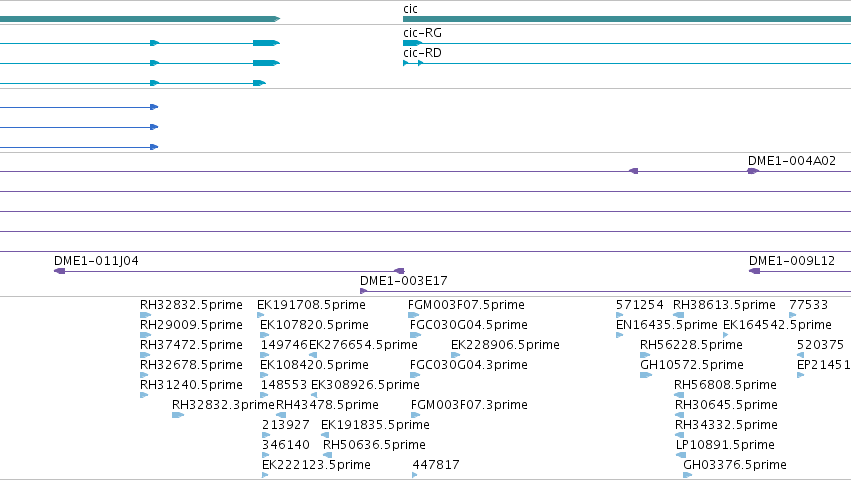The width and height of the screenshot is (851, 480).
Task: Select the cic gene label
Action: (410, 9)
